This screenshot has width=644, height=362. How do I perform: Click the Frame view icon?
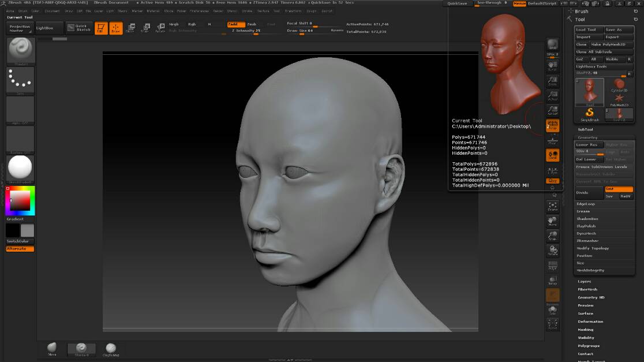[552, 207]
